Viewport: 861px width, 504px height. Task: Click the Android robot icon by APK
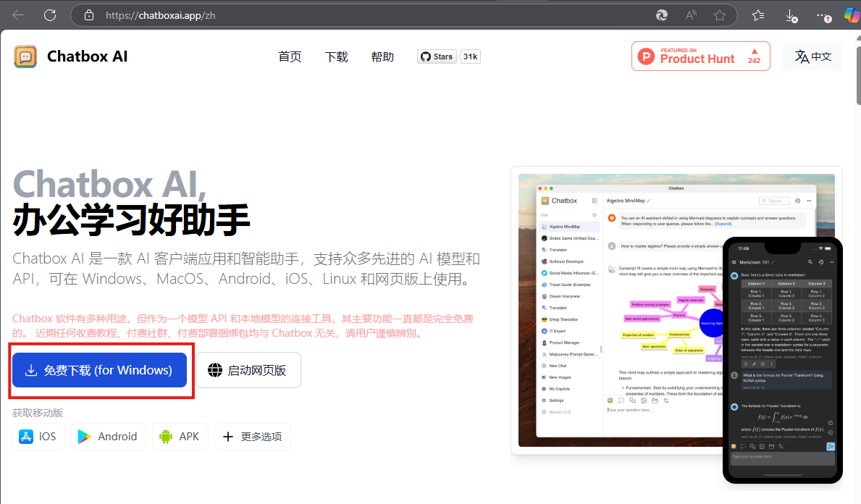(x=165, y=437)
